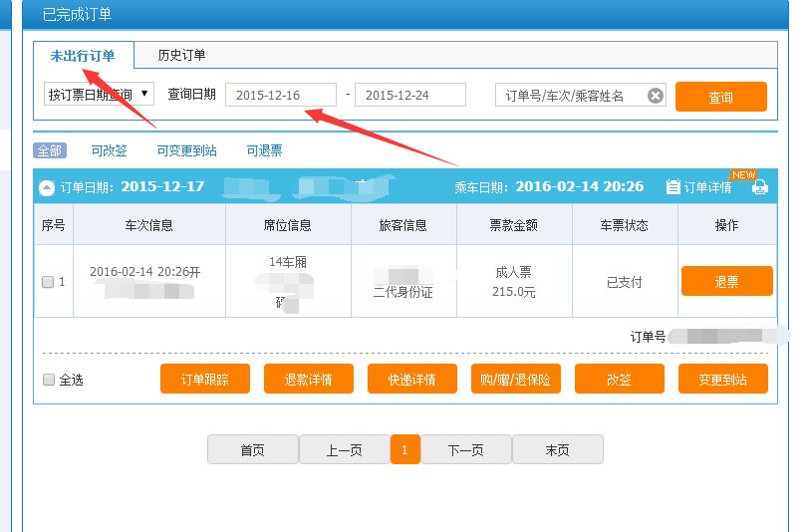The height and width of the screenshot is (532, 805).
Task: Click the 变更到站 button
Action: (x=723, y=379)
